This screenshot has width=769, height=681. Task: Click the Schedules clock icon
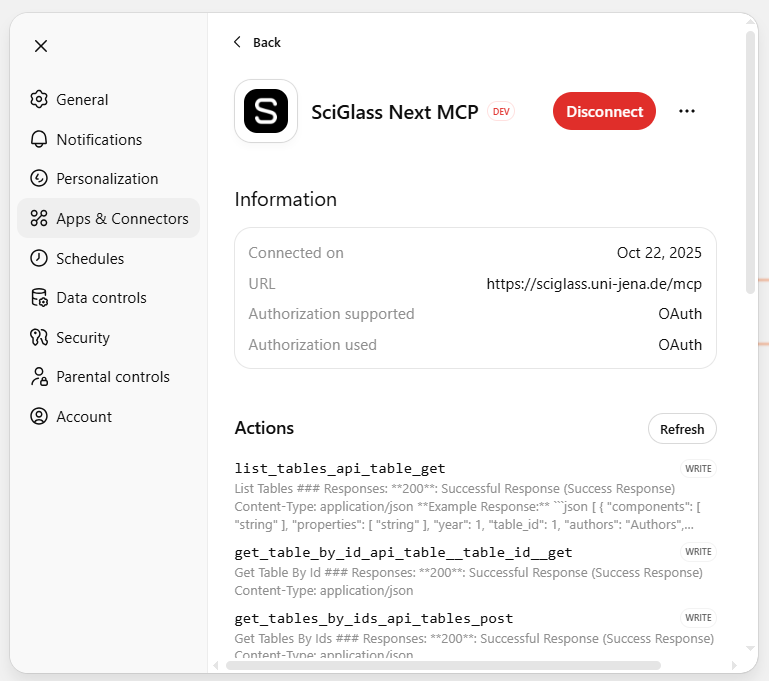click(x=39, y=258)
